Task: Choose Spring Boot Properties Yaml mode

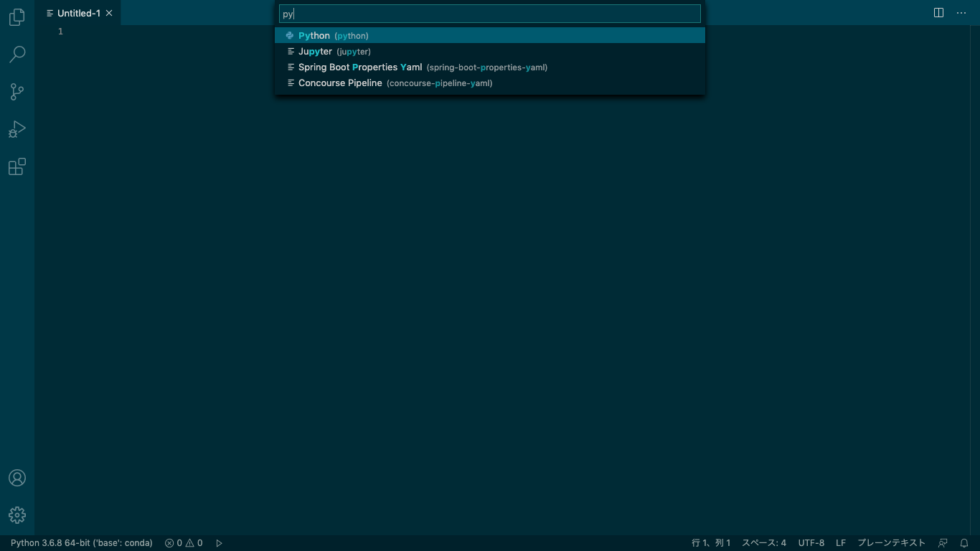Action: pos(490,67)
